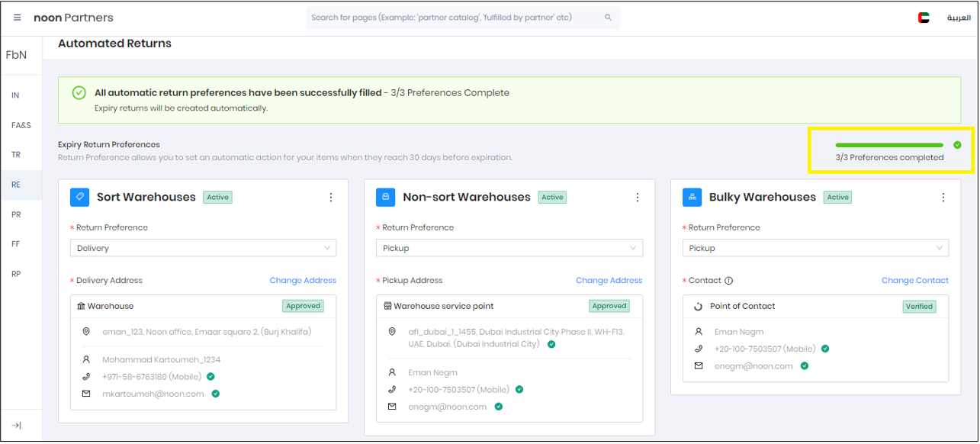Click the Active badge next to Sort Warehouses
Screen dimensions: 980x444
(x=217, y=197)
